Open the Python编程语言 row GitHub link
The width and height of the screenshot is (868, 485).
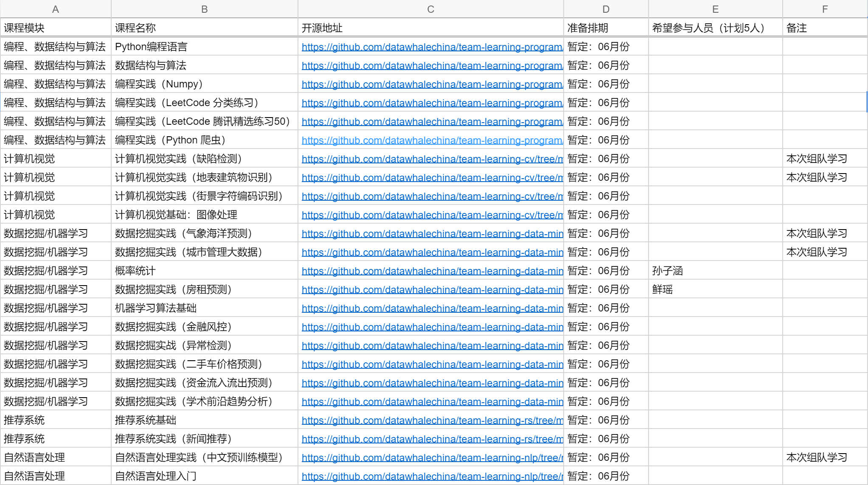(x=432, y=47)
